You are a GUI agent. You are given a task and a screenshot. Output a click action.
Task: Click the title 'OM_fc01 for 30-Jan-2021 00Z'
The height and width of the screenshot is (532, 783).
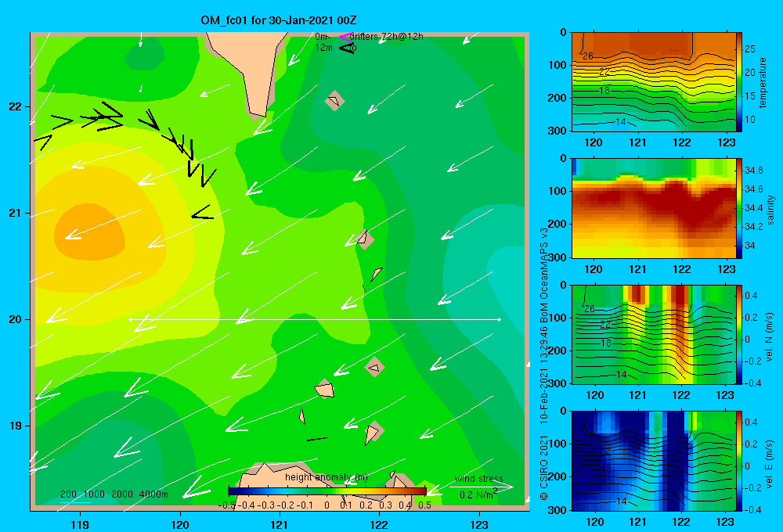(279, 20)
